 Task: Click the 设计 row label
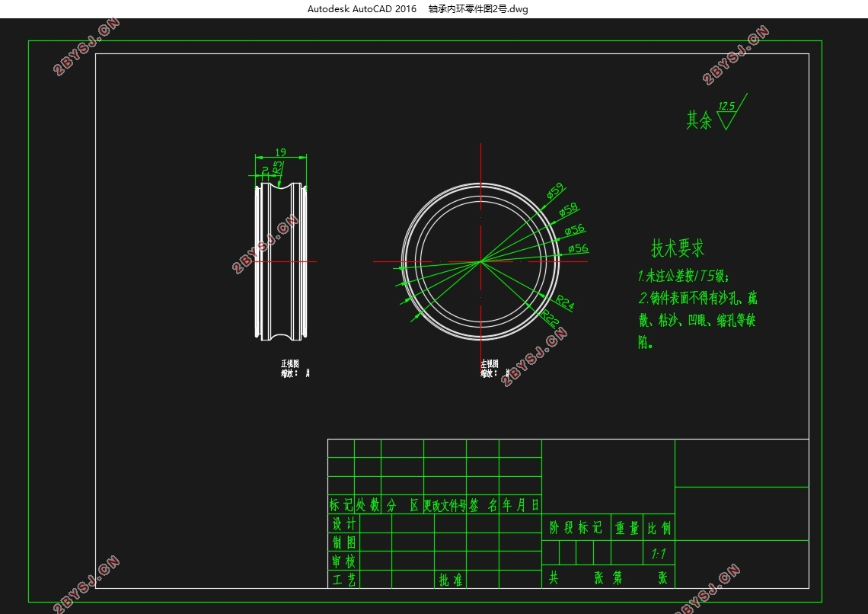click(x=343, y=523)
